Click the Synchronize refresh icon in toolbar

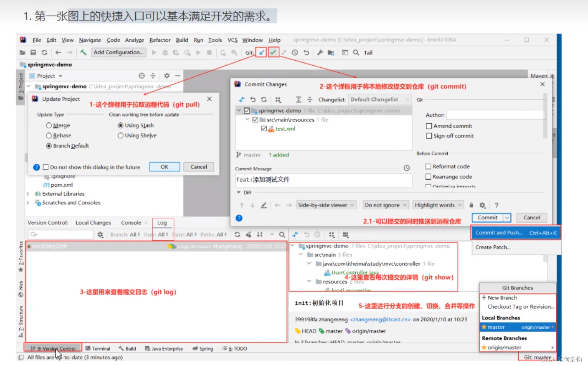[44, 52]
